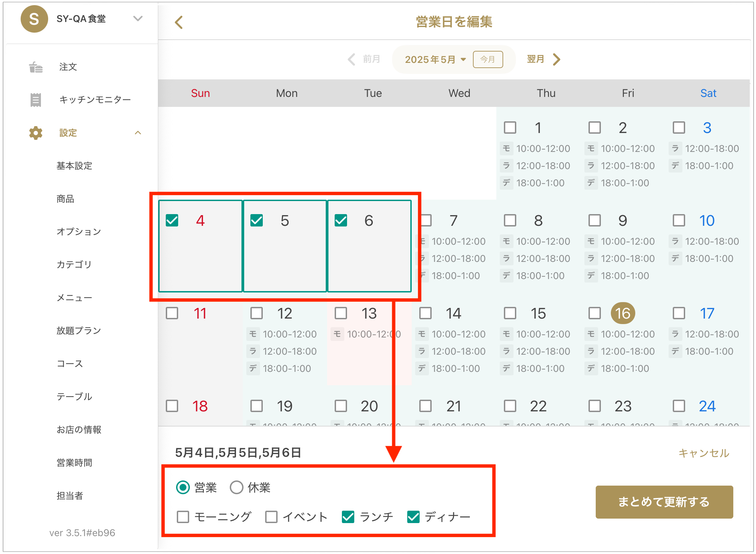Open 営業時間 in the sidebar
Image resolution: width=756 pixels, height=554 pixels.
74,463
